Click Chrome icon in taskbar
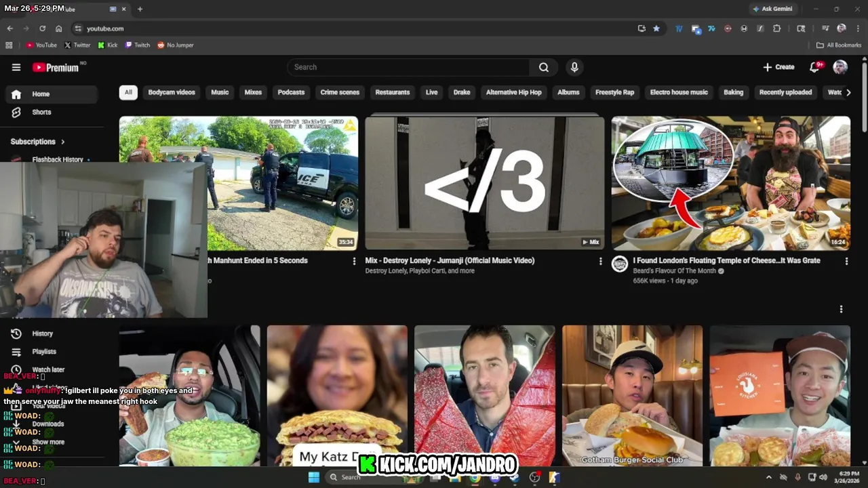 pos(475,477)
